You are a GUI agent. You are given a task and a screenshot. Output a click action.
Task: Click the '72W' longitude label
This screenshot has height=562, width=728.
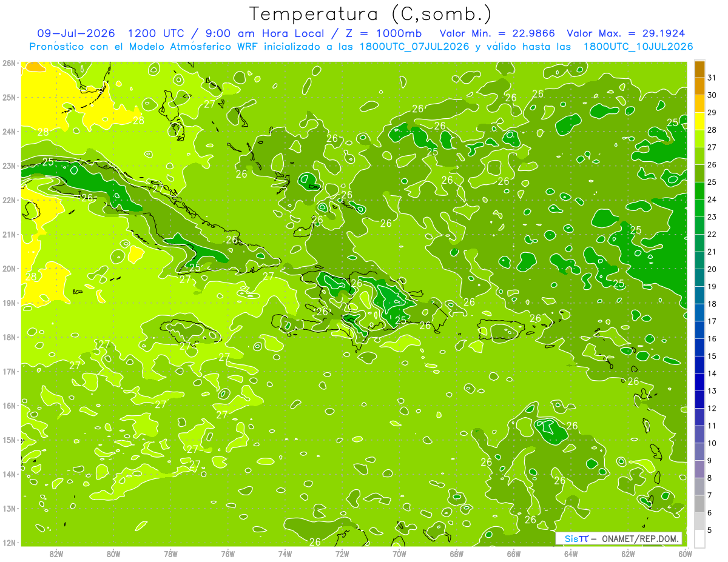click(x=342, y=553)
